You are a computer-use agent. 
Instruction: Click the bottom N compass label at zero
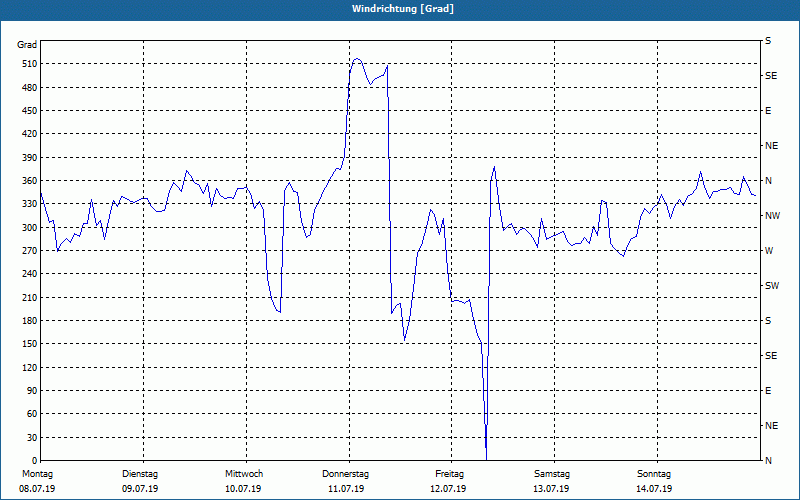point(768,461)
